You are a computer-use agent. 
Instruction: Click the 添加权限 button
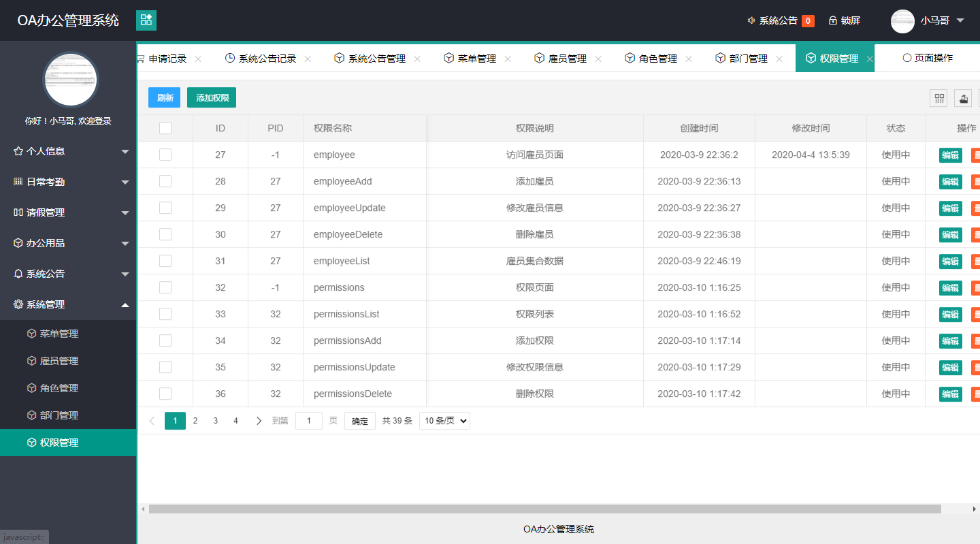coord(211,97)
